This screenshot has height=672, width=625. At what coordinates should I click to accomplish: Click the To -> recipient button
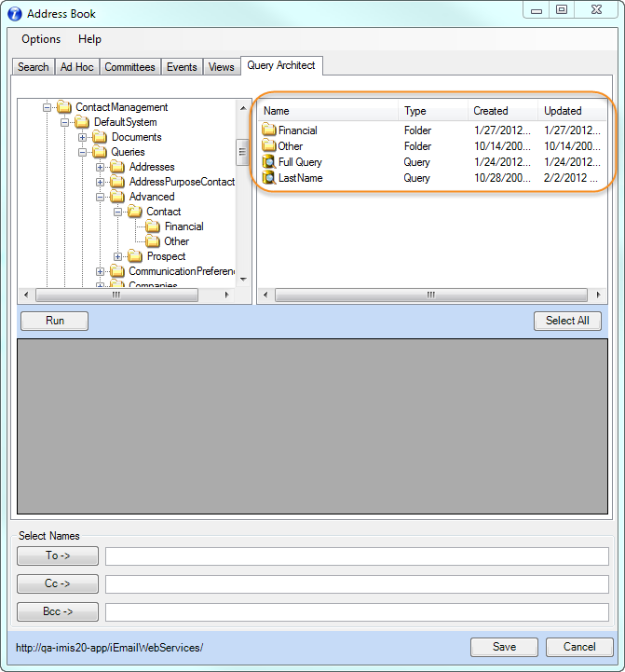(x=58, y=556)
